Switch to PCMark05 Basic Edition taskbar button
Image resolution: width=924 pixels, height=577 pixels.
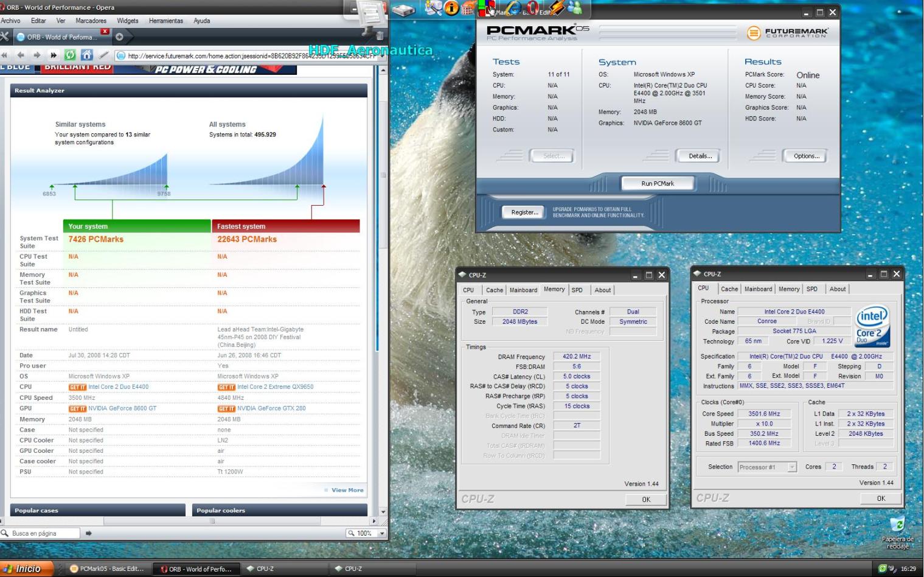click(x=107, y=568)
